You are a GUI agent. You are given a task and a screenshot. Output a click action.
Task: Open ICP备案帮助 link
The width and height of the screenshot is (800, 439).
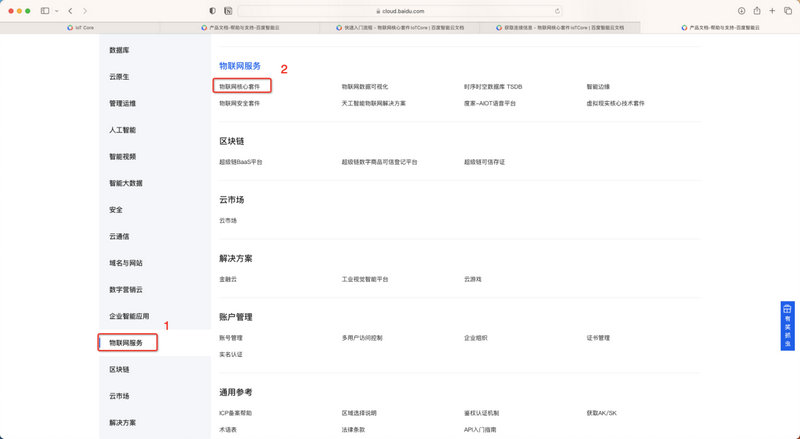pyautogui.click(x=235, y=413)
